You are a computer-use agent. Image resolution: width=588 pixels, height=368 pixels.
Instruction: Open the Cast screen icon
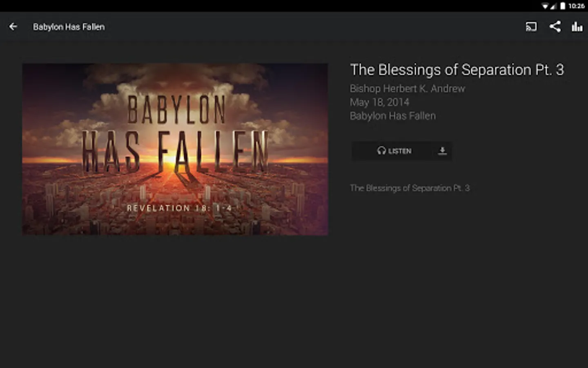531,27
